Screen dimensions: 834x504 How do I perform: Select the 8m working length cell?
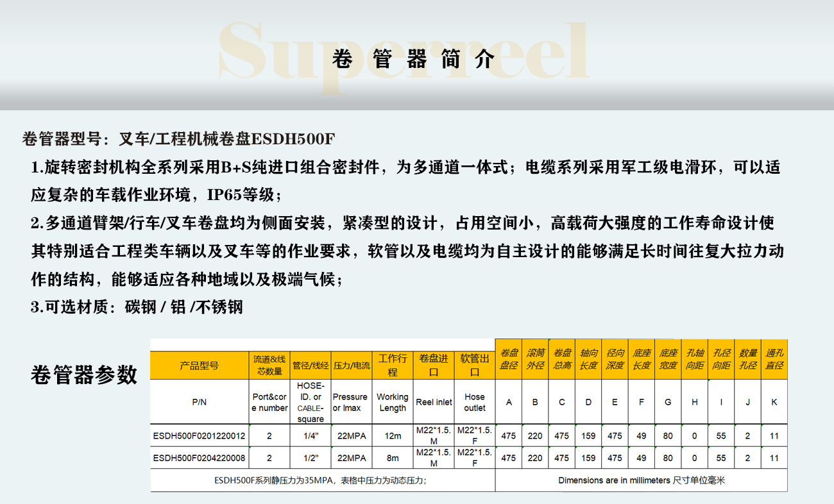393,458
